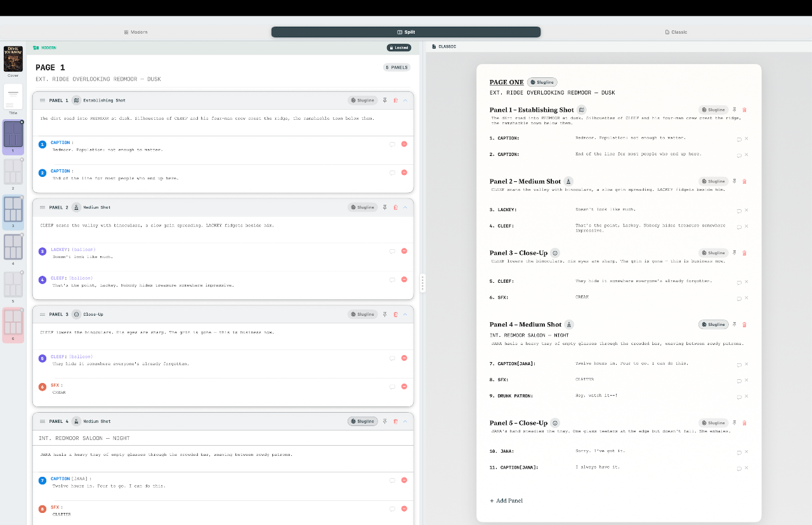Screen dimensions: 812x525
Task: Remove the 'Redmoor. Population' caption in the Modern pane
Action: pos(404,144)
